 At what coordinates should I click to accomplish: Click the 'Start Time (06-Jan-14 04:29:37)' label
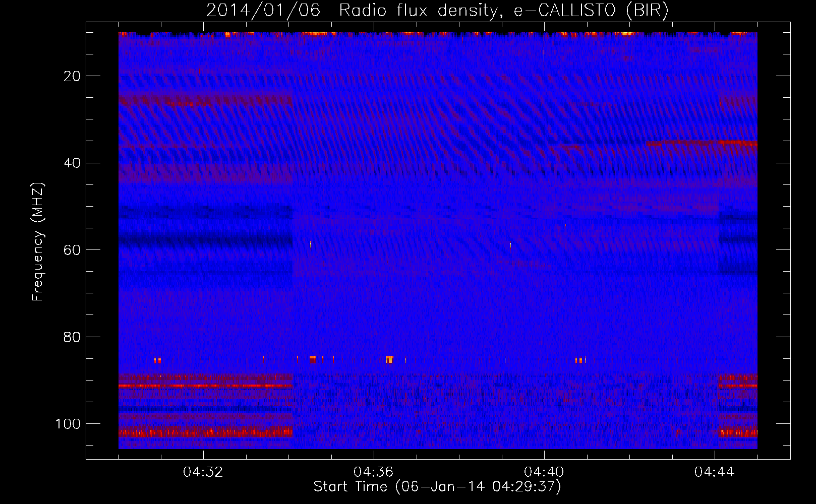click(x=437, y=487)
